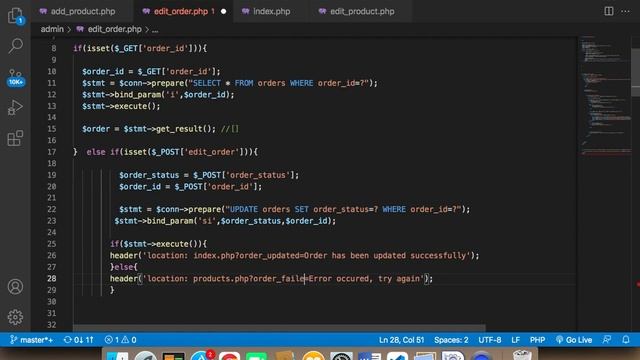The image size is (640, 360).
Task: Click products.php in line 28 header
Action: point(220,278)
